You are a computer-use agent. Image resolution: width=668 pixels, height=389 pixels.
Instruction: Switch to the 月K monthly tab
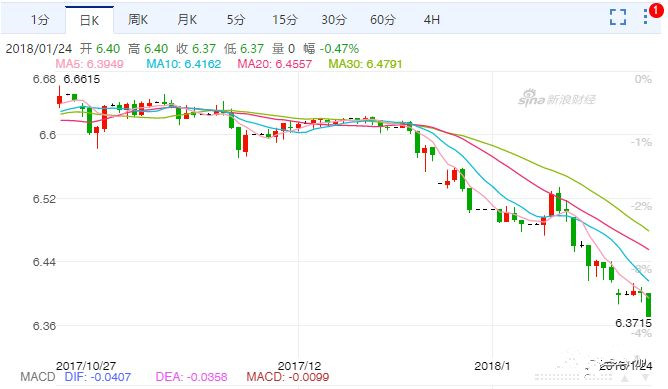point(187,20)
